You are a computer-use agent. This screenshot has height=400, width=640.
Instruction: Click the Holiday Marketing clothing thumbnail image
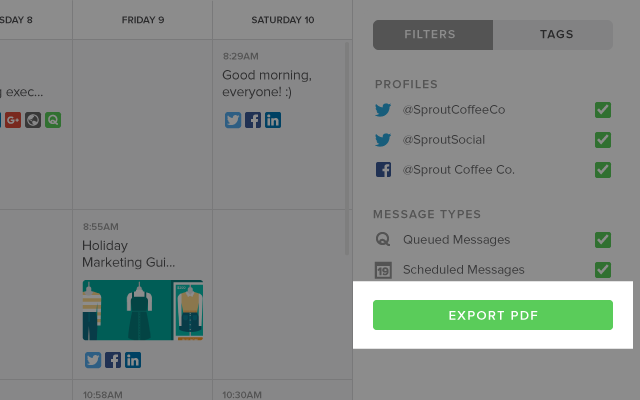click(x=143, y=310)
